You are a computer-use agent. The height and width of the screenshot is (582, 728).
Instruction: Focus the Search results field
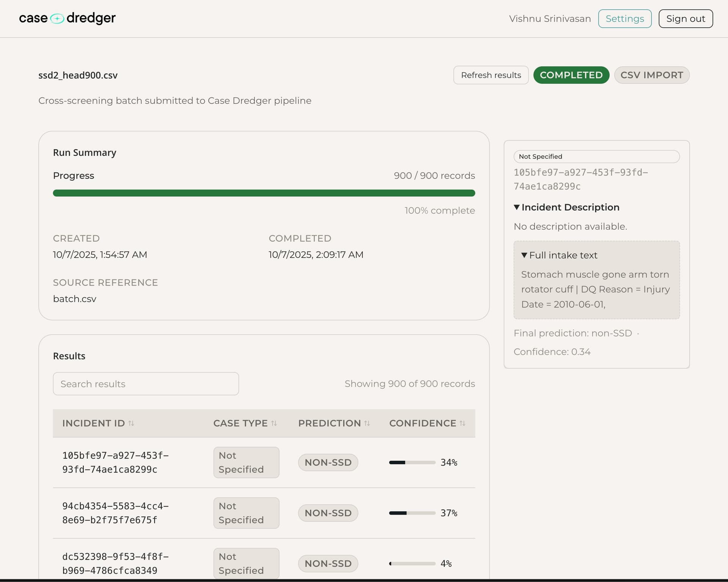146,384
